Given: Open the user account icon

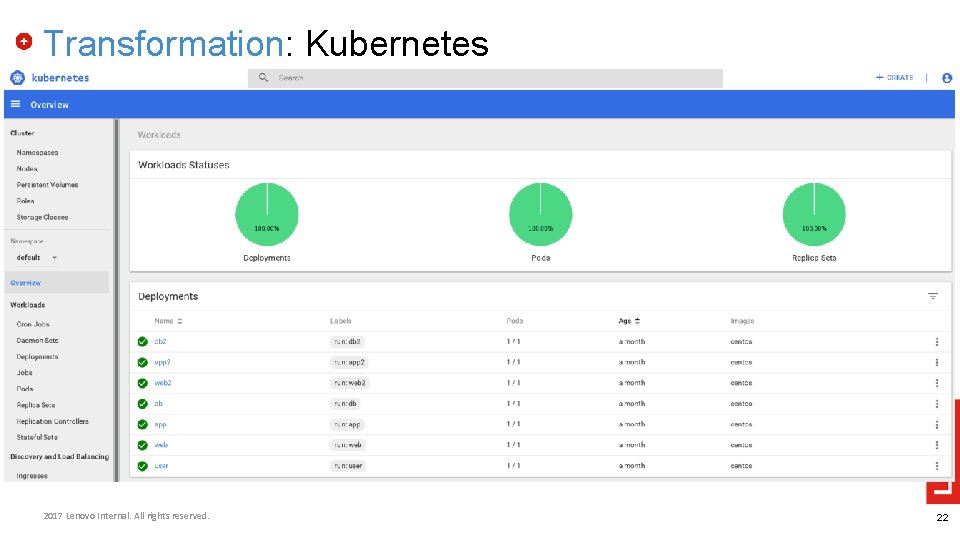Looking at the screenshot, I should tap(947, 78).
